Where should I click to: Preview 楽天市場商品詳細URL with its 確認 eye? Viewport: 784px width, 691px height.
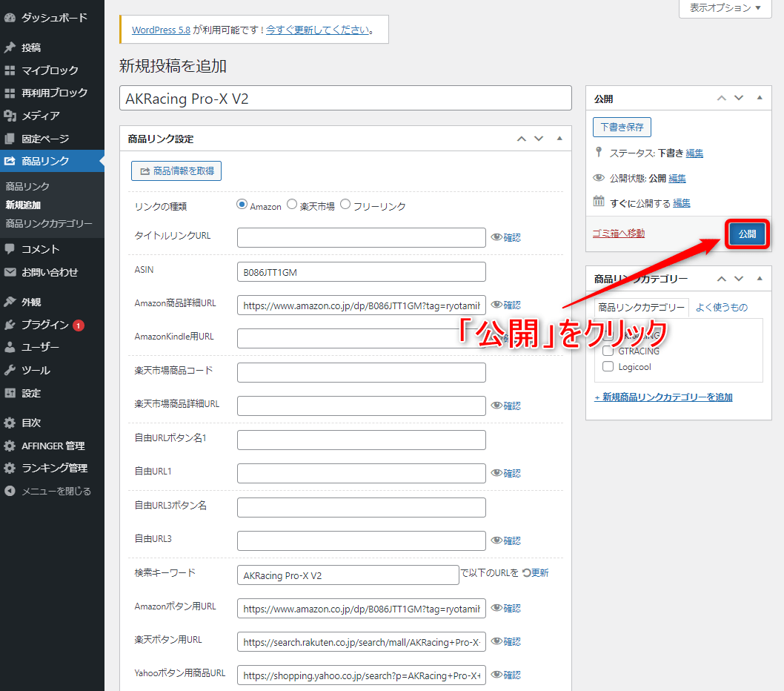pyautogui.click(x=505, y=406)
